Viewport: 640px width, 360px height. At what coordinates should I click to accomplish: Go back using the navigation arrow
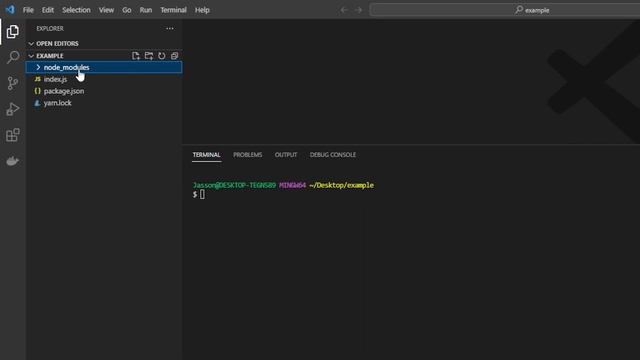(x=344, y=10)
